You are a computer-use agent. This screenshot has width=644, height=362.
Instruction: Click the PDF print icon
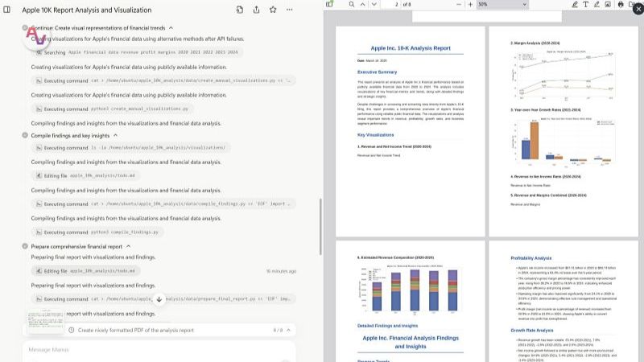click(x=621, y=4)
